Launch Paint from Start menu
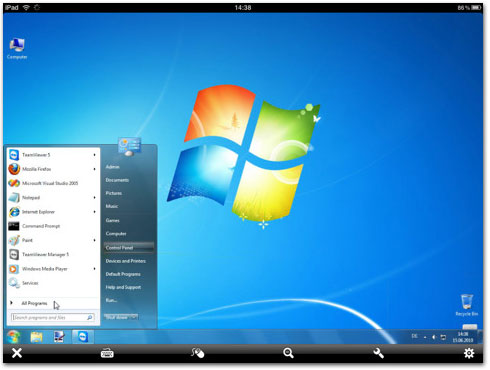 tap(53, 240)
